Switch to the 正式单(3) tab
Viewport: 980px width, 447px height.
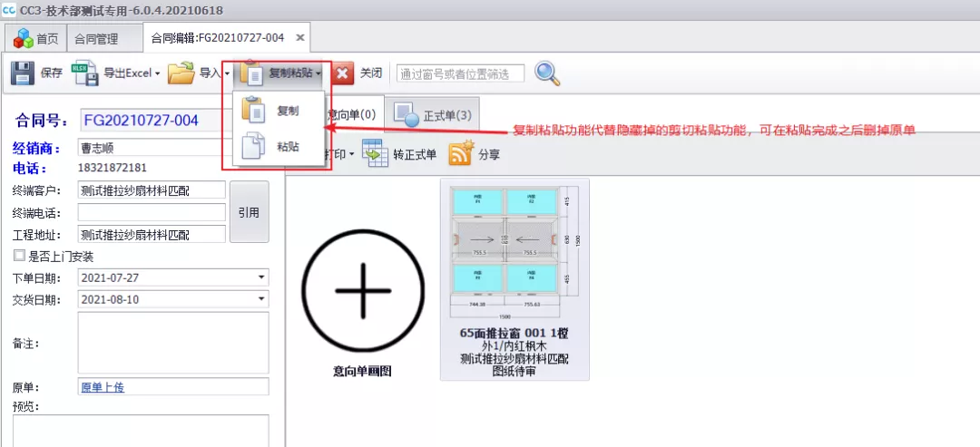point(433,115)
